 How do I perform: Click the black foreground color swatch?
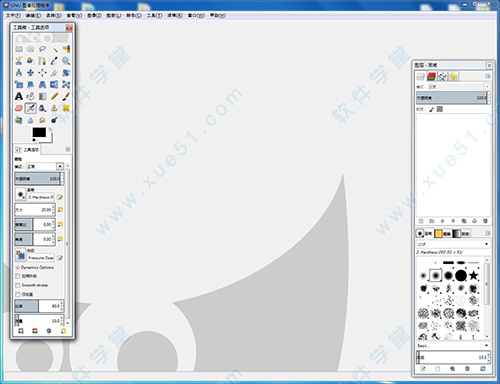point(39,132)
